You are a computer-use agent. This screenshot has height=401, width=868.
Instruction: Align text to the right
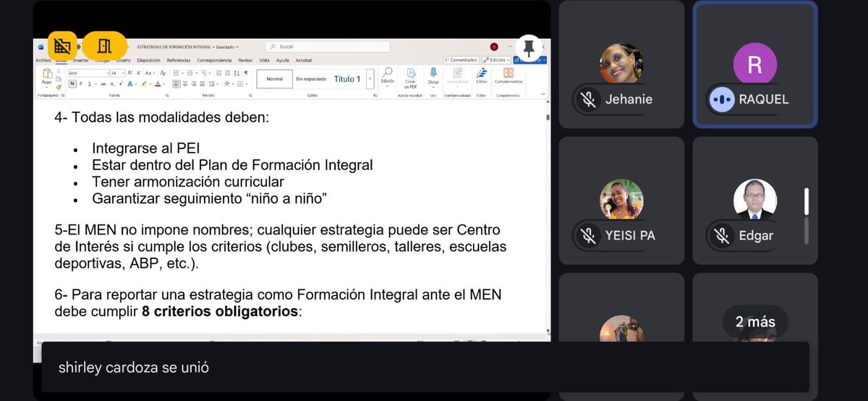(x=194, y=84)
